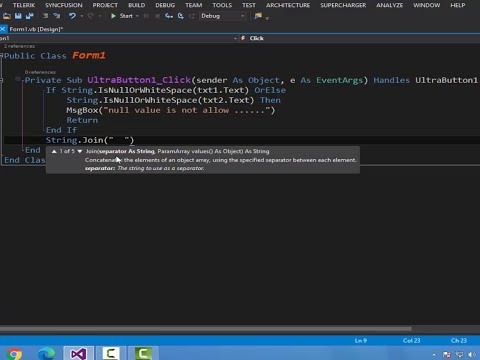Click the Visual Studio taskbar icon
480x360 pixels.
coord(78,354)
